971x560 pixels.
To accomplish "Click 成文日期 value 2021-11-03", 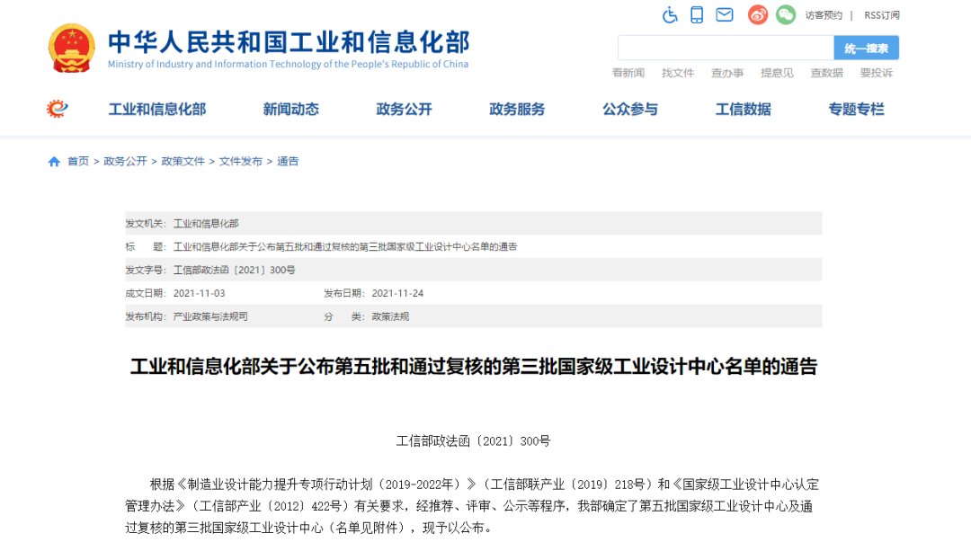I will pos(199,293).
